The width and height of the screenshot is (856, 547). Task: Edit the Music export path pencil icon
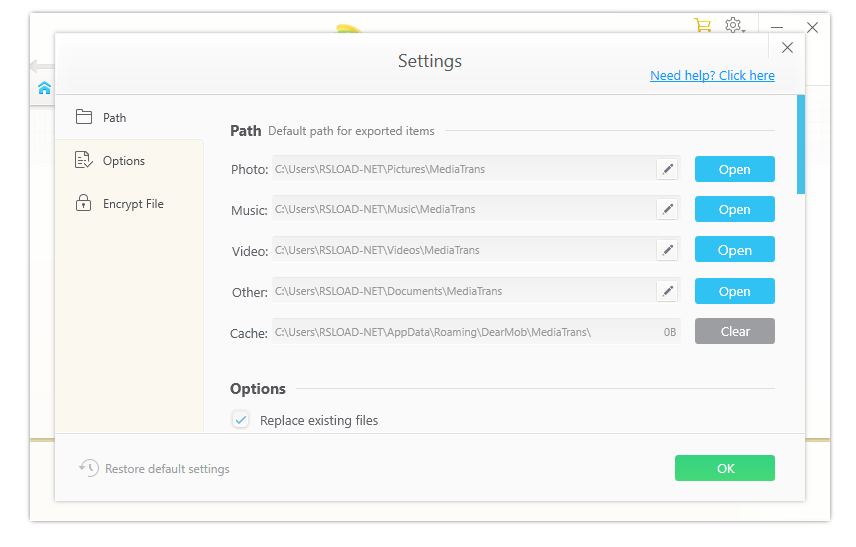click(667, 209)
